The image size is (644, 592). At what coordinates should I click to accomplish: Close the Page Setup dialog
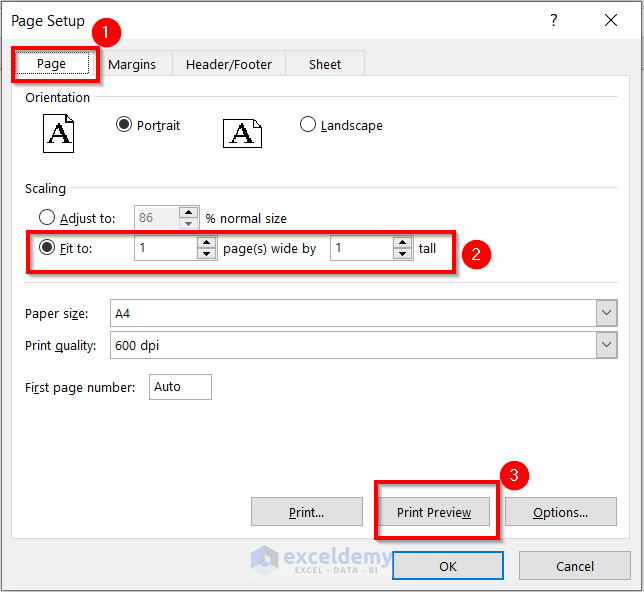click(611, 20)
